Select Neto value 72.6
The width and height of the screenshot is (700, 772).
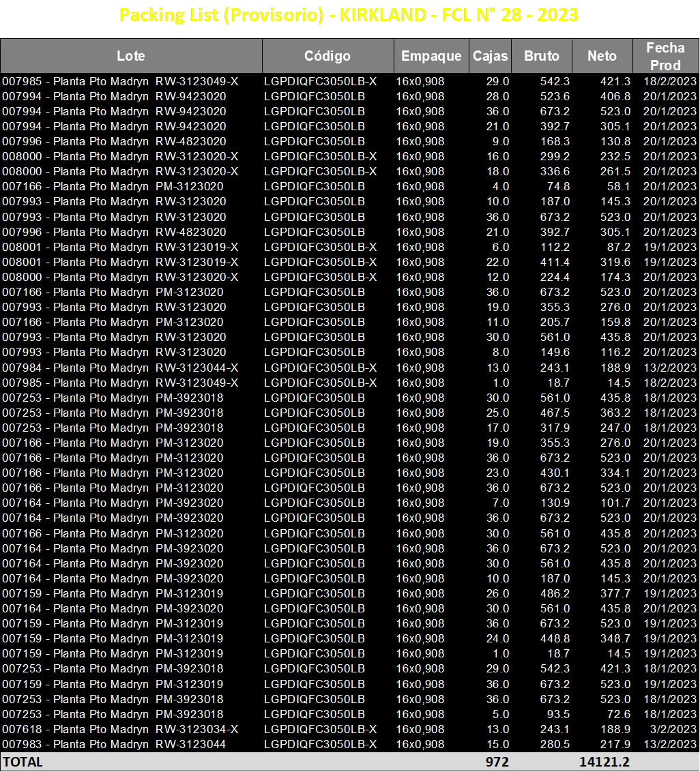[619, 715]
